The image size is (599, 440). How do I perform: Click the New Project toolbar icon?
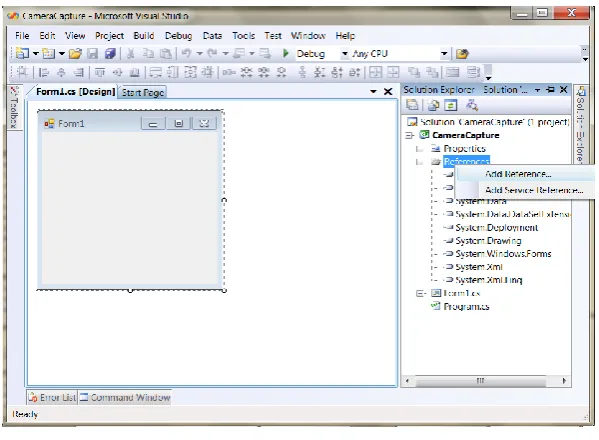[22, 53]
